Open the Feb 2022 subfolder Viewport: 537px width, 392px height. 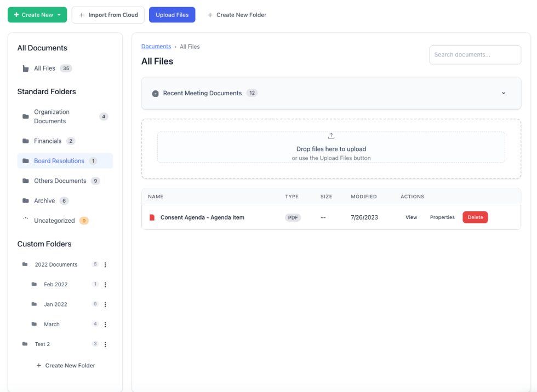pyautogui.click(x=56, y=285)
